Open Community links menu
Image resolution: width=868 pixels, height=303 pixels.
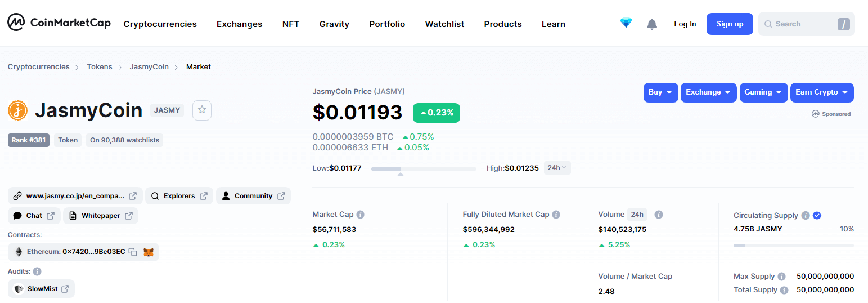point(253,196)
